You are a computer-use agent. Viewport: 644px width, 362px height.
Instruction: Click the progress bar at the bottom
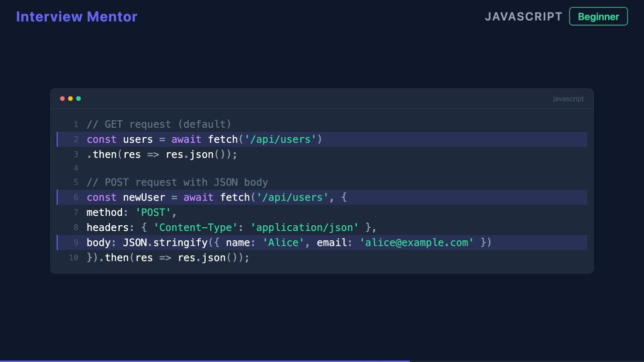pos(322,360)
